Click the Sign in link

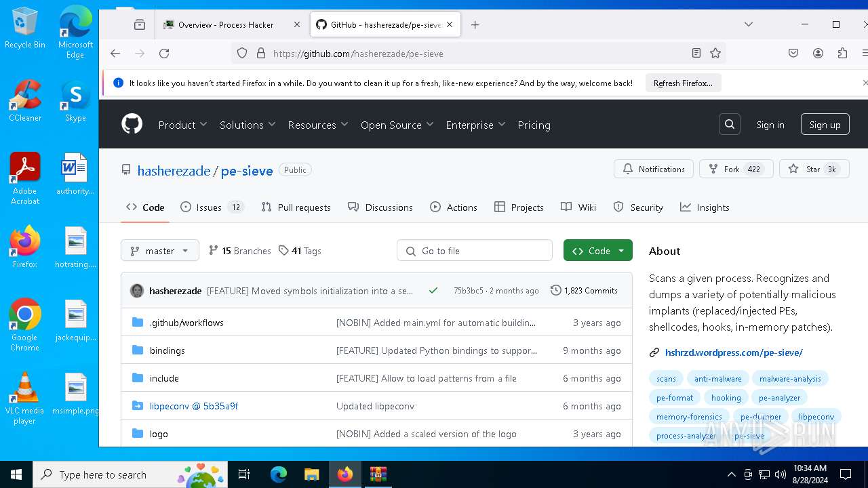770,125
